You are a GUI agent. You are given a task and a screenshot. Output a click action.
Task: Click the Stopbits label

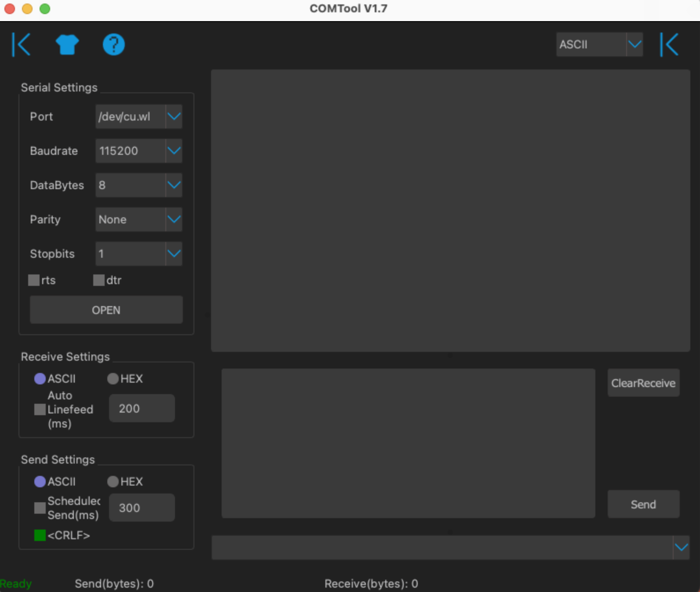coord(52,254)
